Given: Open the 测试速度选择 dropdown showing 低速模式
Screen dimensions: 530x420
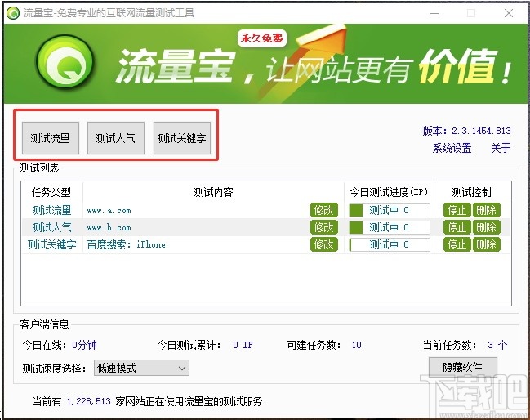Looking at the screenshot, I should coord(141,368).
